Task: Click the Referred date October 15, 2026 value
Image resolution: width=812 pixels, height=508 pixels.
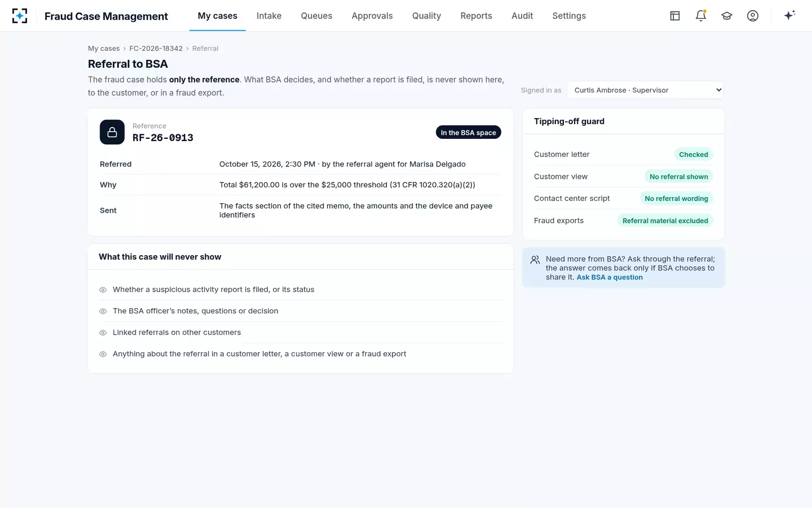Action: 342,164
